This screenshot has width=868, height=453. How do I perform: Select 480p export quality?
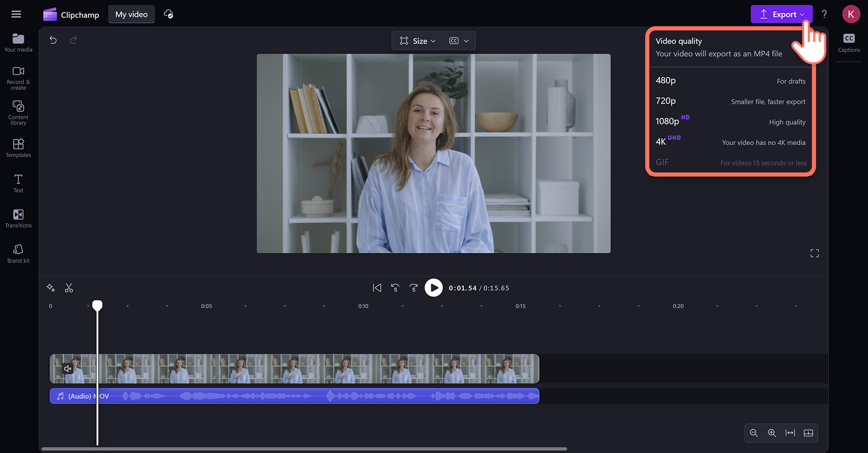[x=730, y=81]
